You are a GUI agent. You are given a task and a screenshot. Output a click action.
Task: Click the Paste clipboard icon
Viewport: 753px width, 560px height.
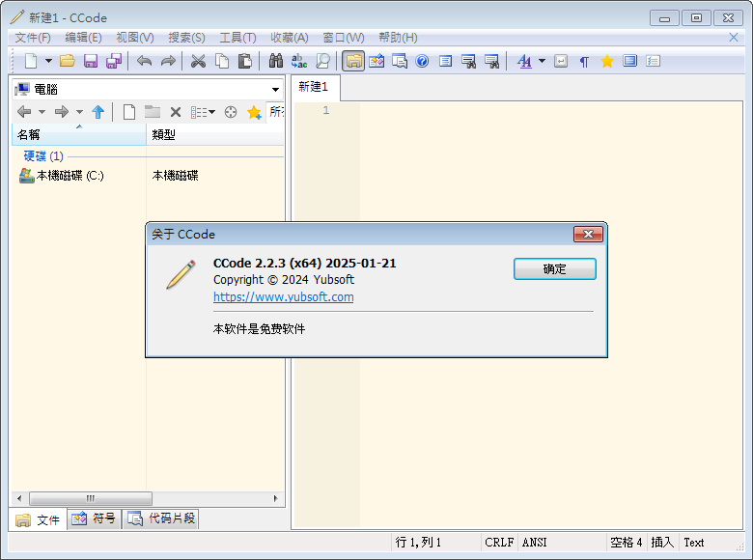click(x=245, y=61)
